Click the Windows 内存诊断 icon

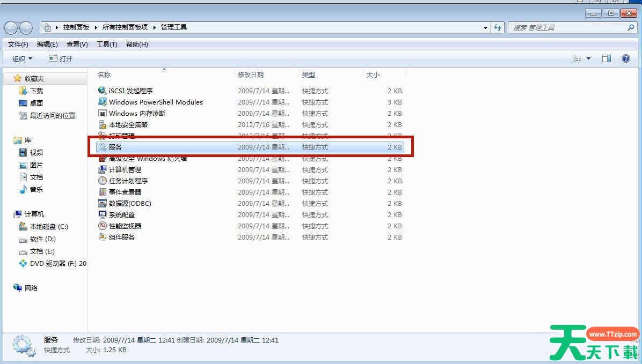[103, 113]
